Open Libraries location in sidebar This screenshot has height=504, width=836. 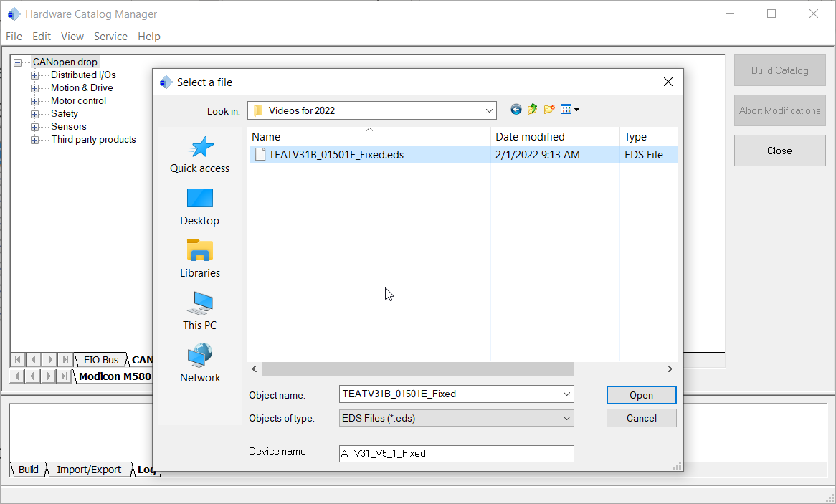pyautogui.click(x=200, y=260)
